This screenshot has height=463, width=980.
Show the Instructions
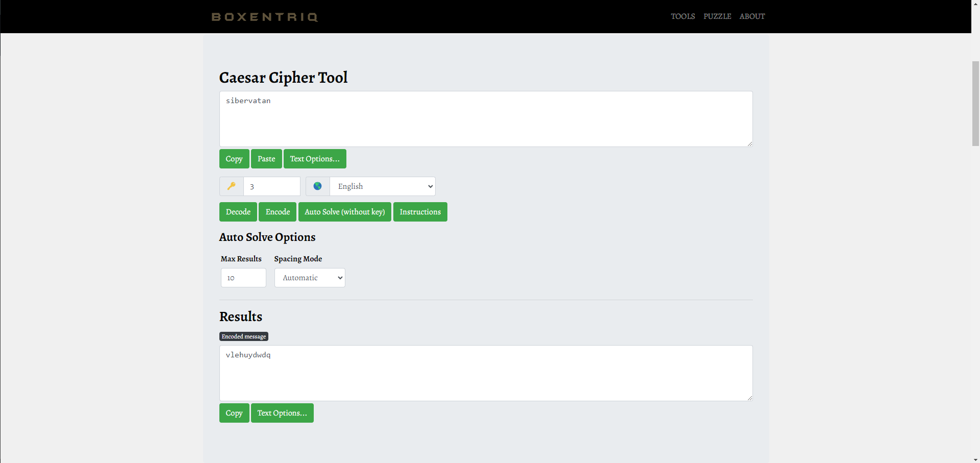420,212
